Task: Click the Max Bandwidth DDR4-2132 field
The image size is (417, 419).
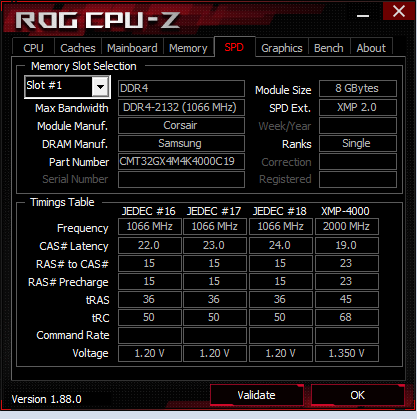Action: tap(181, 107)
